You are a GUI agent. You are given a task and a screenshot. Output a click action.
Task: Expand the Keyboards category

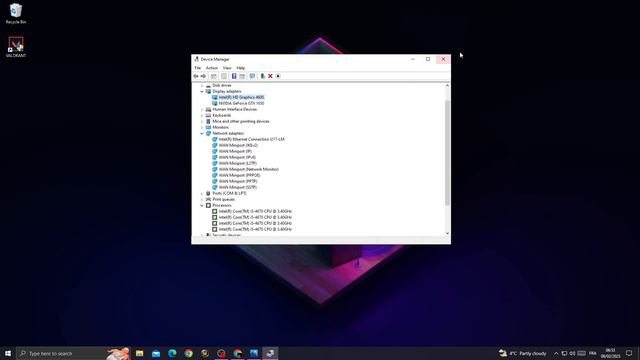click(x=202, y=116)
